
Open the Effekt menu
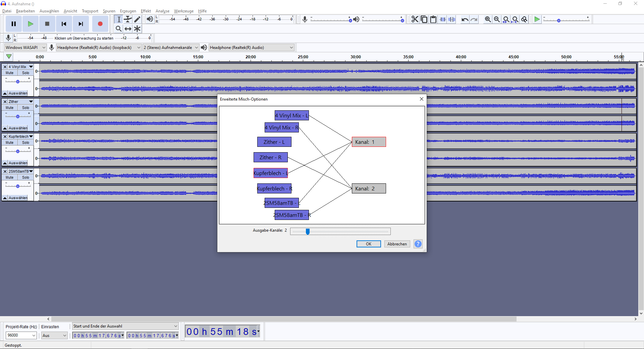click(x=146, y=11)
